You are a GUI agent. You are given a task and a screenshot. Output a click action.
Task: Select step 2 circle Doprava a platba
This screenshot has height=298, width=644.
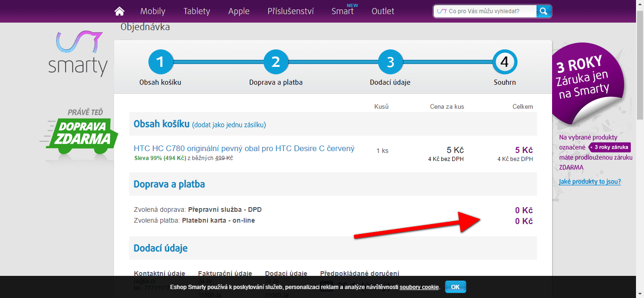point(276,62)
